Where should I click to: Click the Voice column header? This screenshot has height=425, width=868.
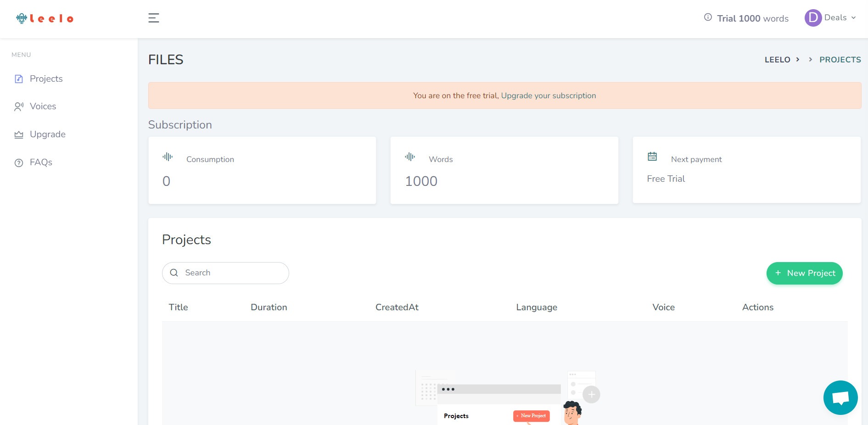(663, 307)
